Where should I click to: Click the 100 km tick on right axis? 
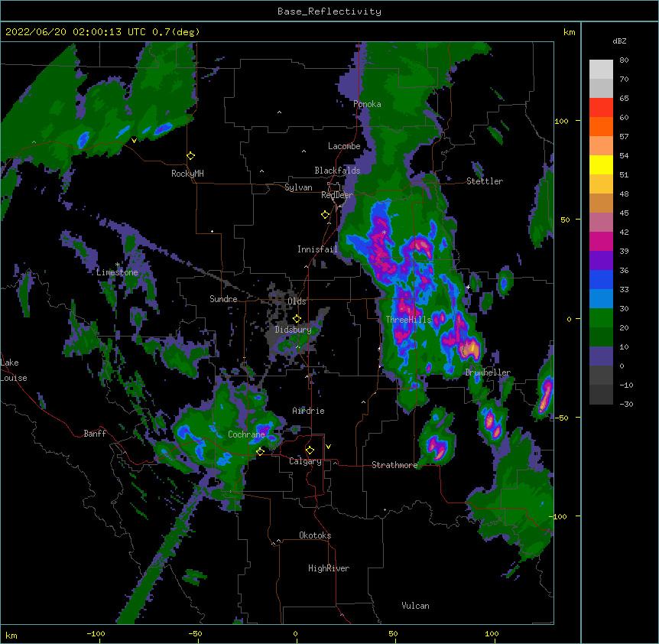coord(561,121)
